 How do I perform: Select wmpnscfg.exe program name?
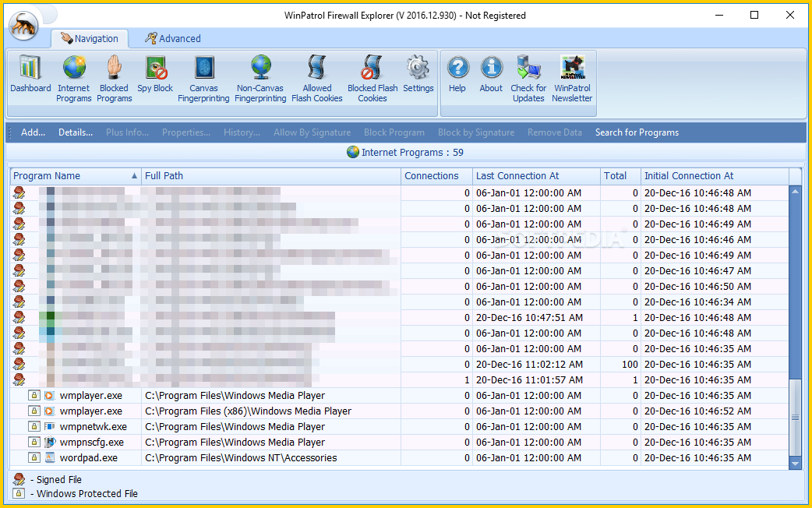point(92,443)
